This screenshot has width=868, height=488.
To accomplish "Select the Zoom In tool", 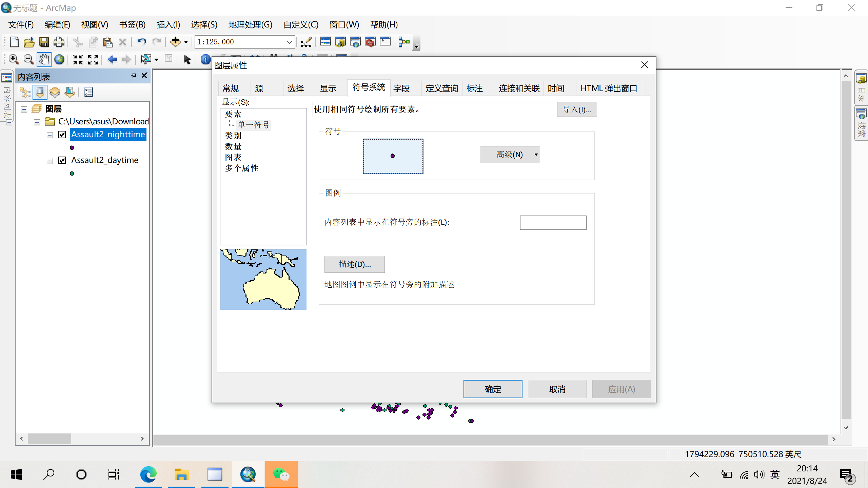I will tap(14, 60).
